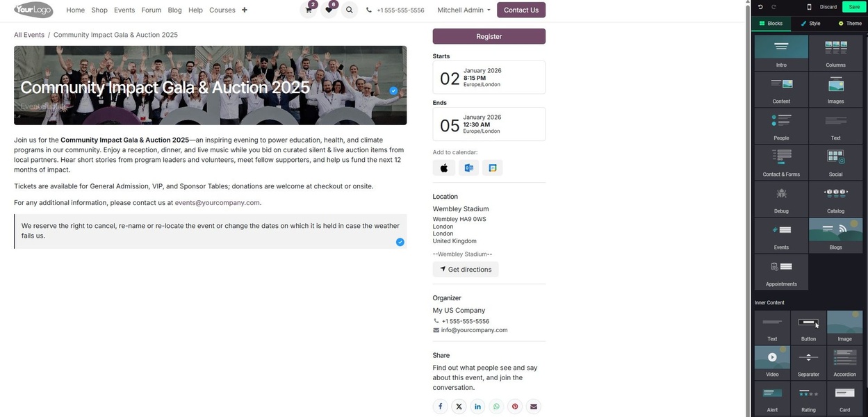Click the Register button
868x417 pixels.
tap(489, 36)
